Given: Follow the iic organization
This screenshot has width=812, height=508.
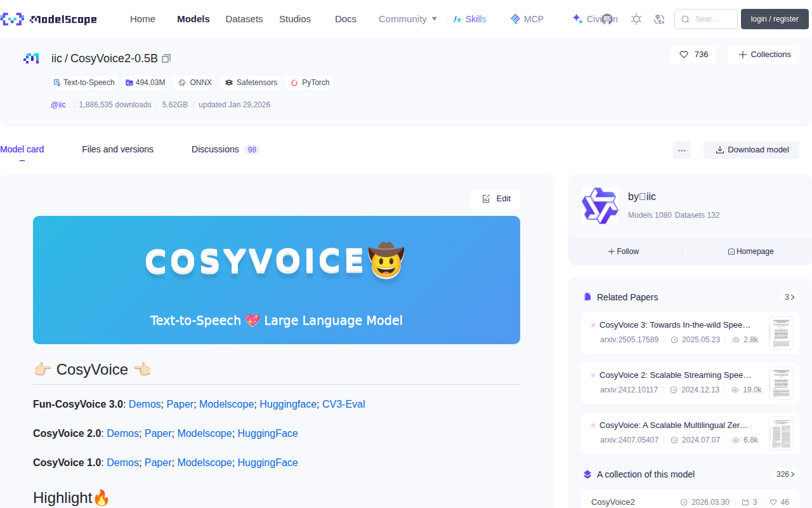Looking at the screenshot, I should (624, 251).
